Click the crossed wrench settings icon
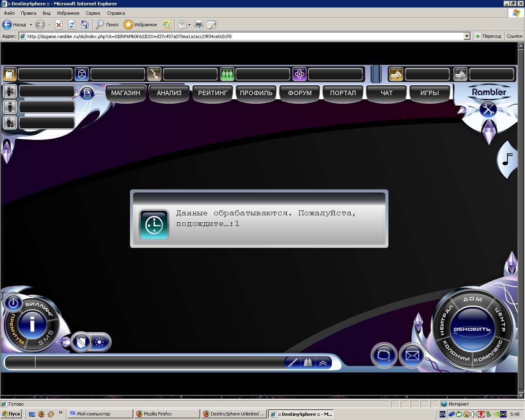Viewport: 525px width, 420px height. pos(488,110)
